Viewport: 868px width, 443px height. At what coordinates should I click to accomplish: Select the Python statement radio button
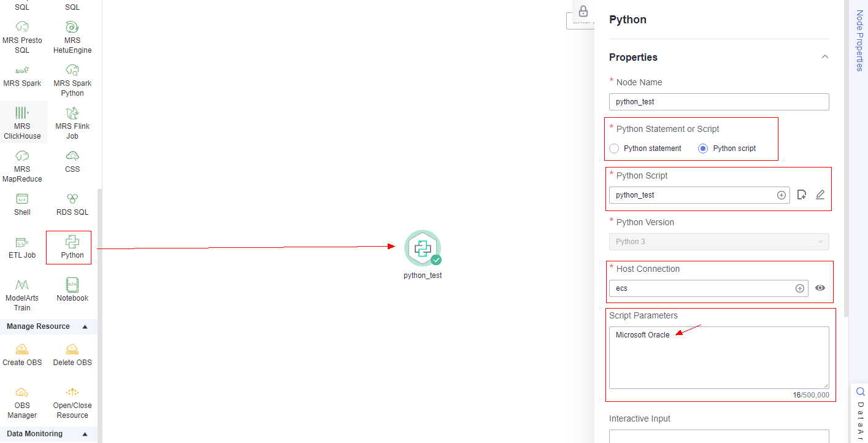614,148
